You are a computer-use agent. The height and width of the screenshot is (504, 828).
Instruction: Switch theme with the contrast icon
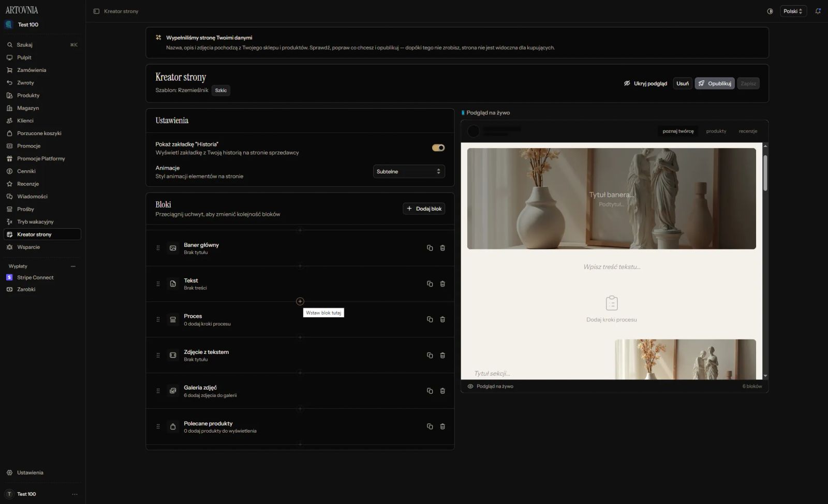coord(770,11)
